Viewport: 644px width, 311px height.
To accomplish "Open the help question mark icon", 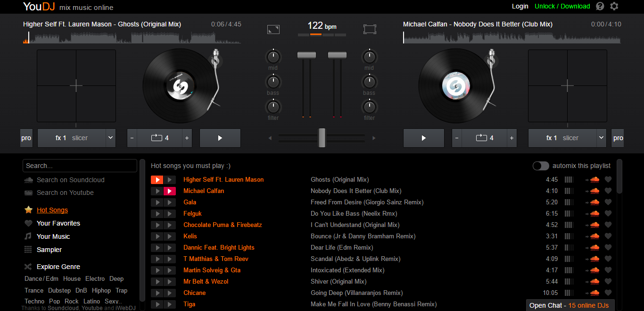I will click(600, 6).
